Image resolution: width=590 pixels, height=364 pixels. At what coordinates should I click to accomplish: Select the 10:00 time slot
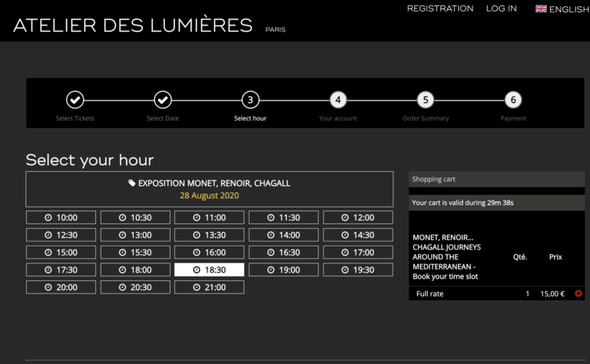click(x=61, y=217)
